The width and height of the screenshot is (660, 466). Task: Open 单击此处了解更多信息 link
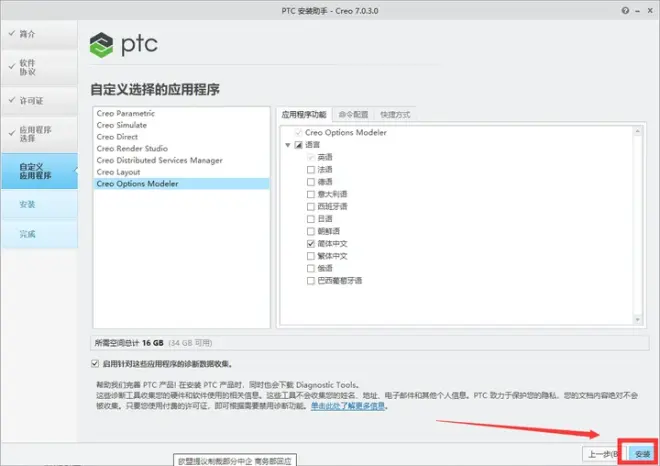click(x=348, y=406)
